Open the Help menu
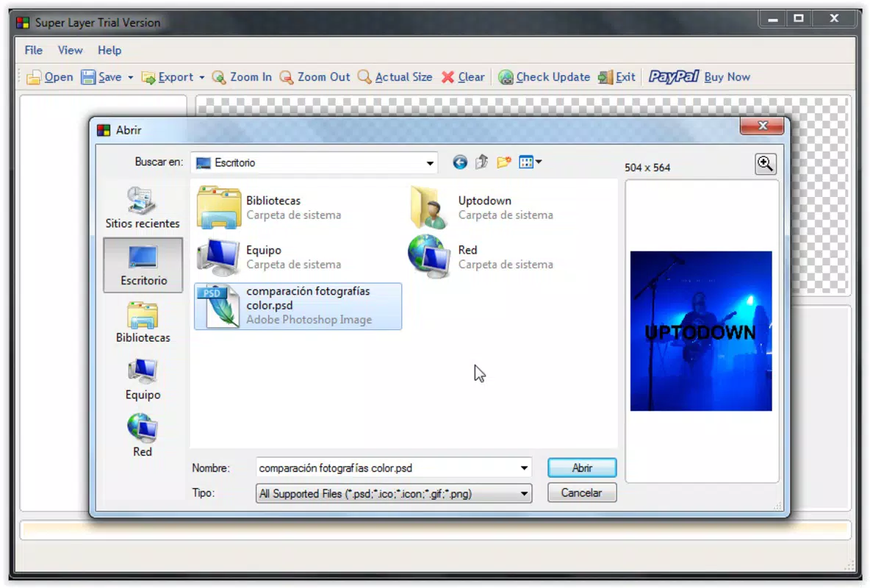Image resolution: width=870 pixels, height=588 pixels. coord(109,51)
